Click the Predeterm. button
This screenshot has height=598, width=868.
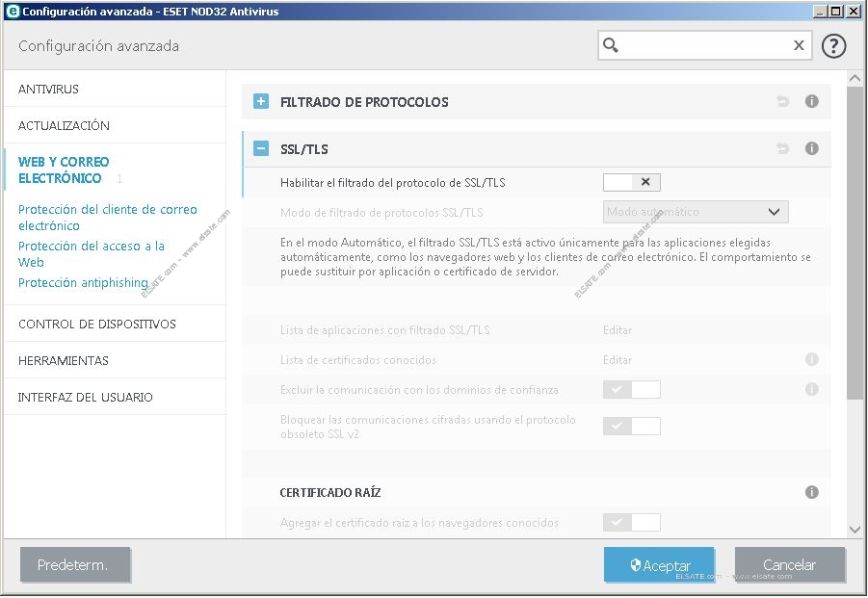(75, 565)
